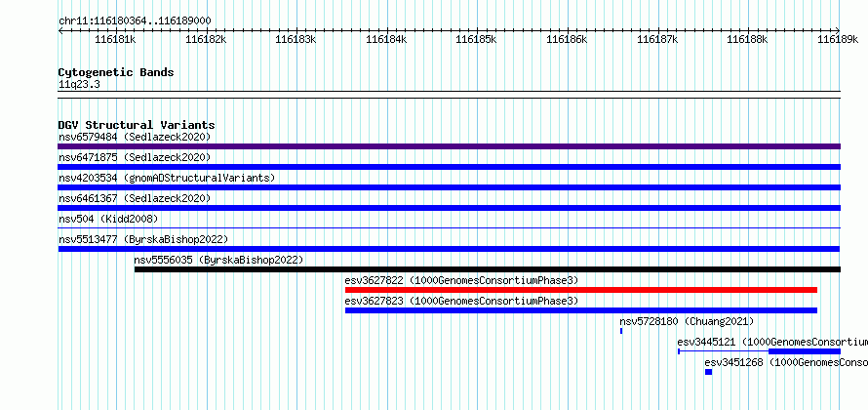Click the blue nsv4203534 variant bar

point(449,187)
